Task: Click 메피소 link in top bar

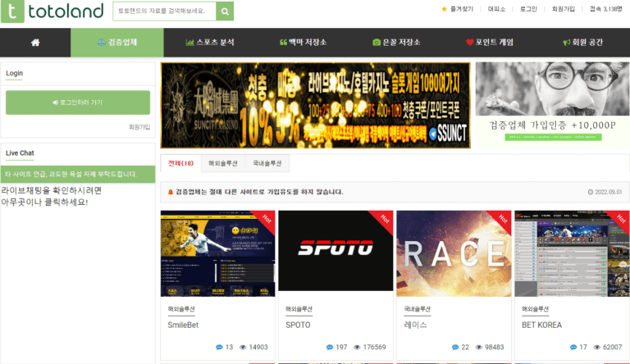Action: coord(496,9)
